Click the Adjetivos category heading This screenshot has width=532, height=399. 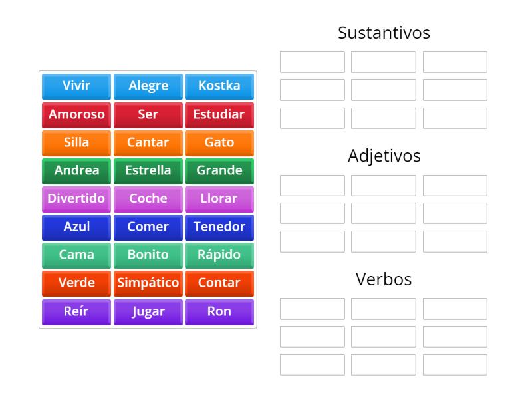pos(384,156)
